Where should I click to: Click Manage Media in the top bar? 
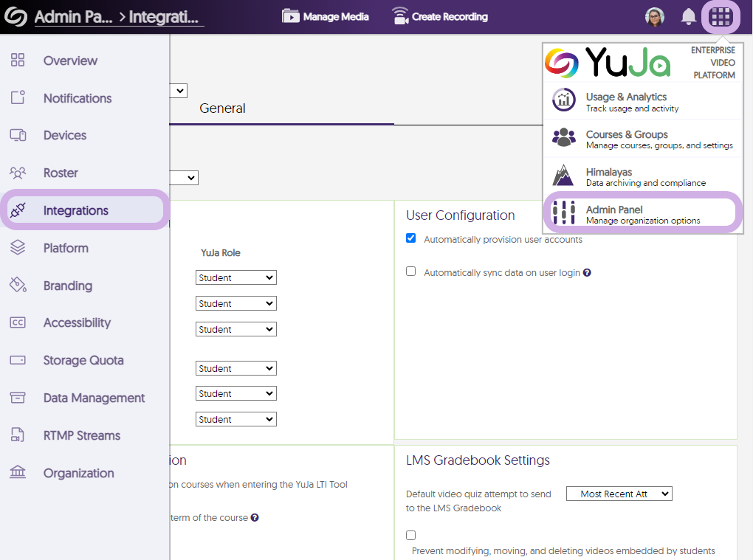click(326, 16)
